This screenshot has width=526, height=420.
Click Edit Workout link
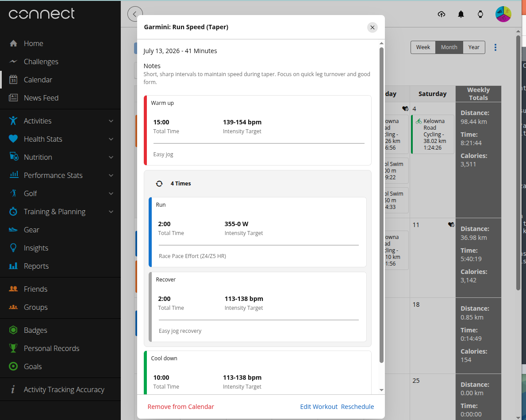click(x=319, y=407)
